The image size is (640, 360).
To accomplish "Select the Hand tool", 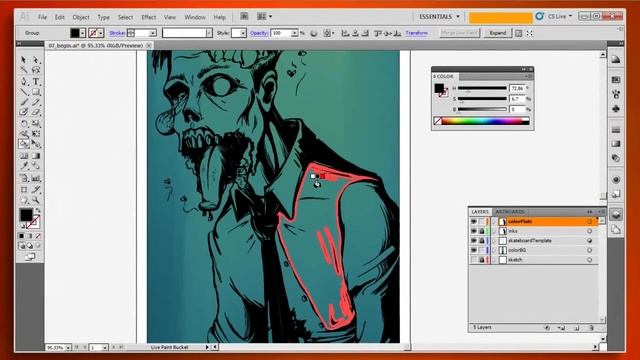I will (23, 200).
